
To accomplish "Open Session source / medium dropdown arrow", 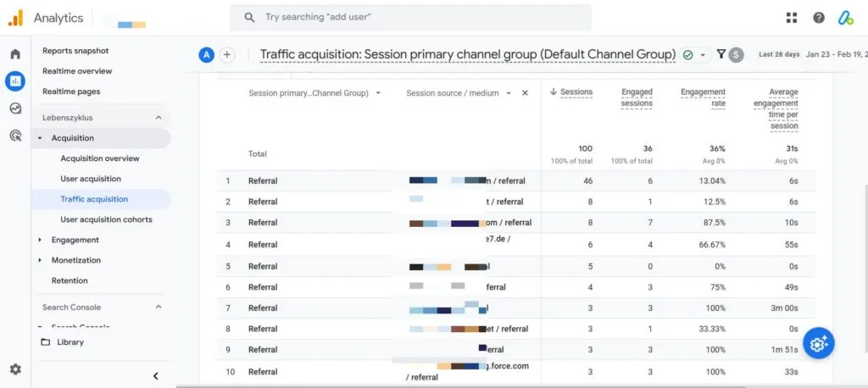I will (x=509, y=93).
